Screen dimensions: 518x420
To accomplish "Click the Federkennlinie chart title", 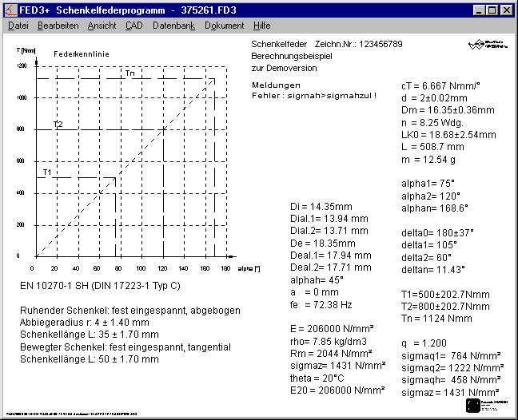I will pos(82,54).
